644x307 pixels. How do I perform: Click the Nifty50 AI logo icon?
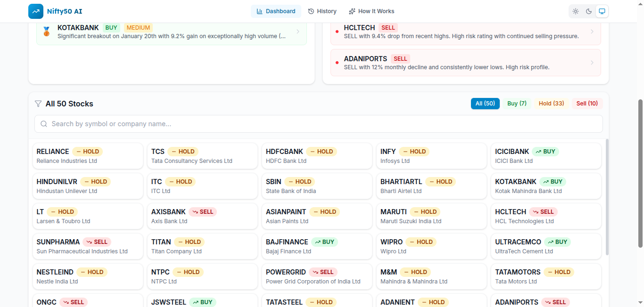pyautogui.click(x=36, y=11)
